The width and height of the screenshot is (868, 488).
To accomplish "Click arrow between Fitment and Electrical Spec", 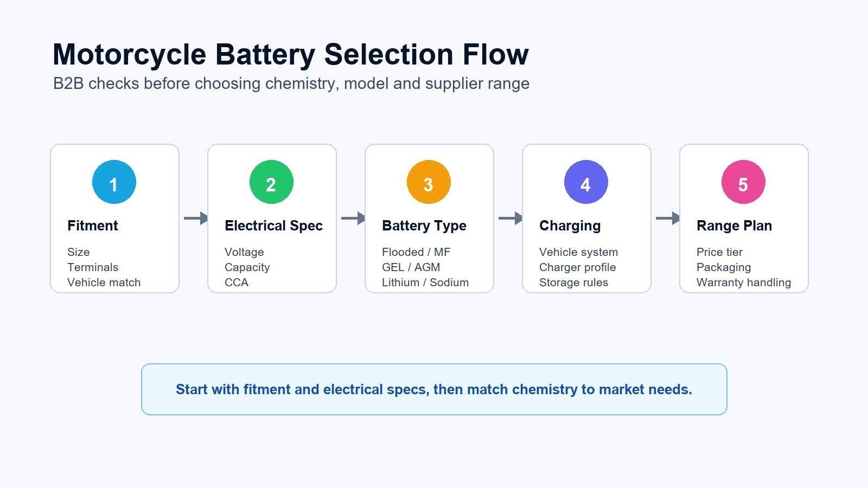I will tap(196, 219).
